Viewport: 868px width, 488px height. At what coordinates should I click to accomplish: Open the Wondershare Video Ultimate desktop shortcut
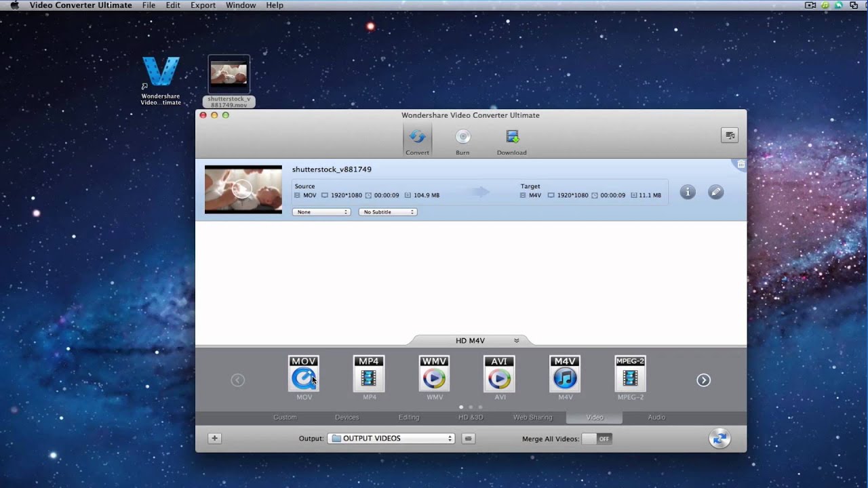[x=161, y=80]
